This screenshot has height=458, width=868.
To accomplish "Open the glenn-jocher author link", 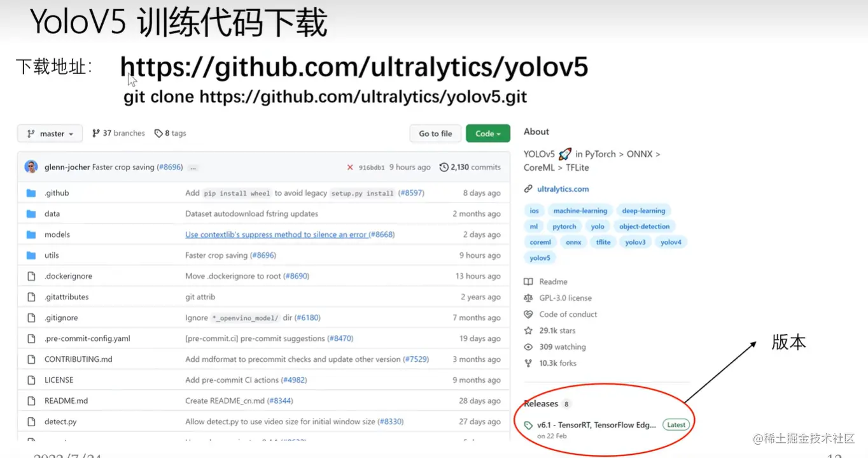I will click(67, 167).
